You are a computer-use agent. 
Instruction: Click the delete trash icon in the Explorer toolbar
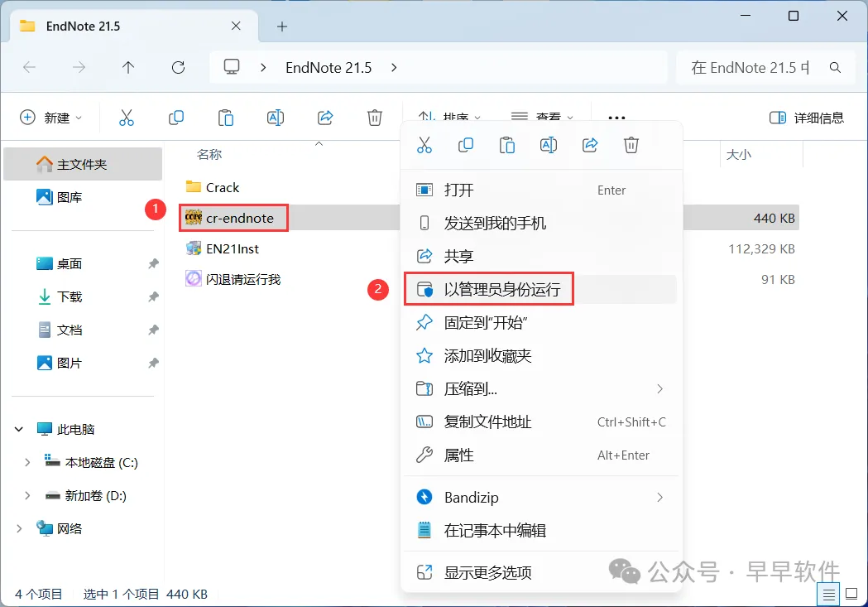[375, 118]
